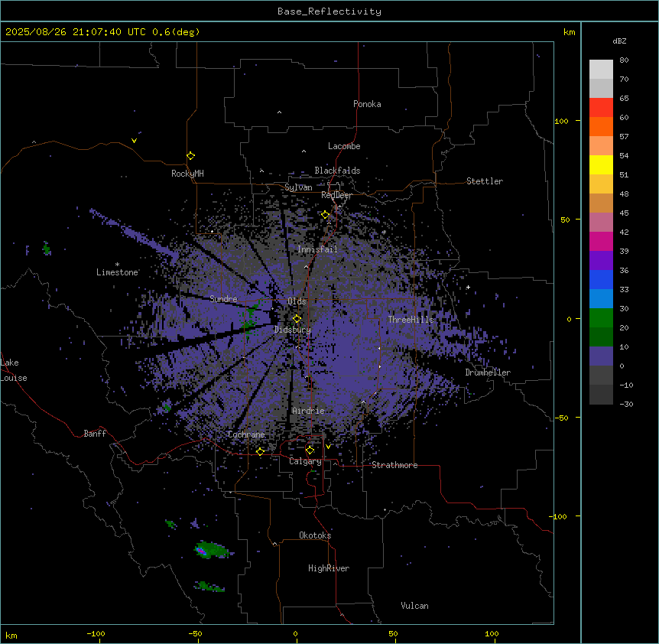The width and height of the screenshot is (659, 644).
Task: Click the intense magenta-blue storm cell core
Action: (202, 551)
